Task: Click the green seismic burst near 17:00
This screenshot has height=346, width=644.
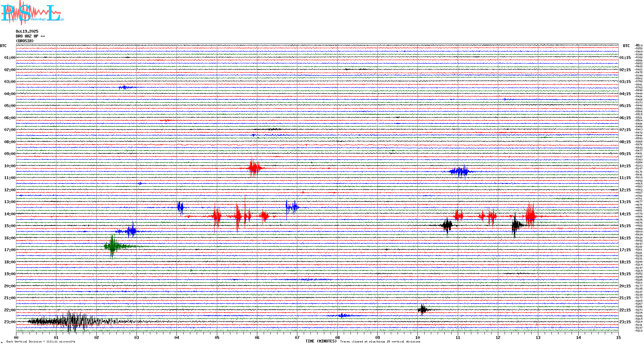Action: (x=113, y=246)
